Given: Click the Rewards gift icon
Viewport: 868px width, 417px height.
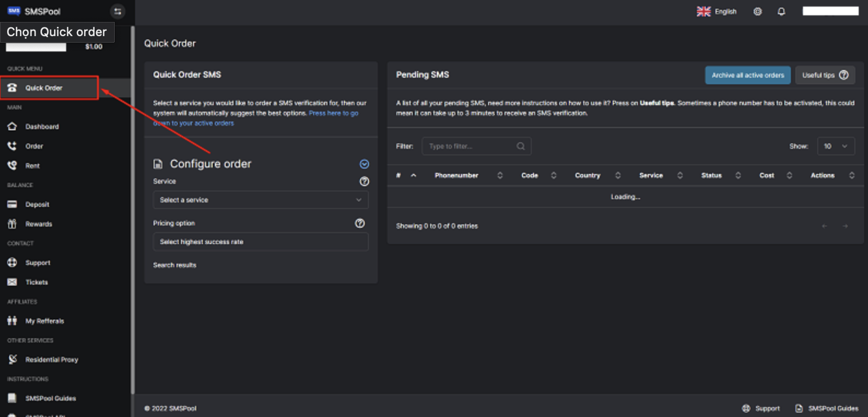Looking at the screenshot, I should [x=12, y=224].
